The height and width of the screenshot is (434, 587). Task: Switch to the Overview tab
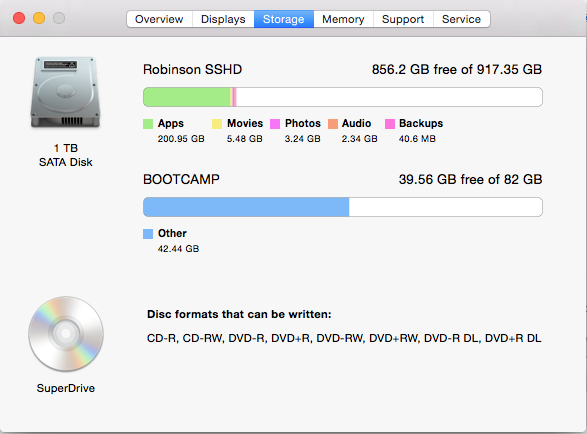pyautogui.click(x=159, y=19)
